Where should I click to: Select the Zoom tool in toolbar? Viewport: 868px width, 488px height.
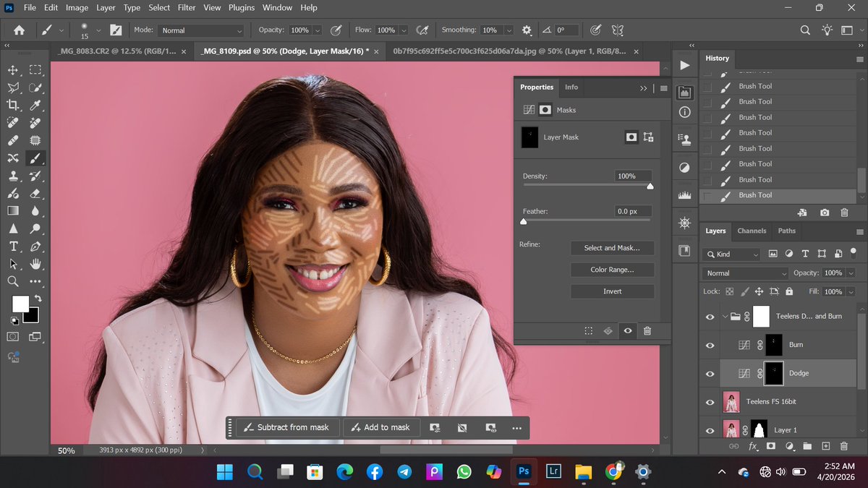[13, 281]
